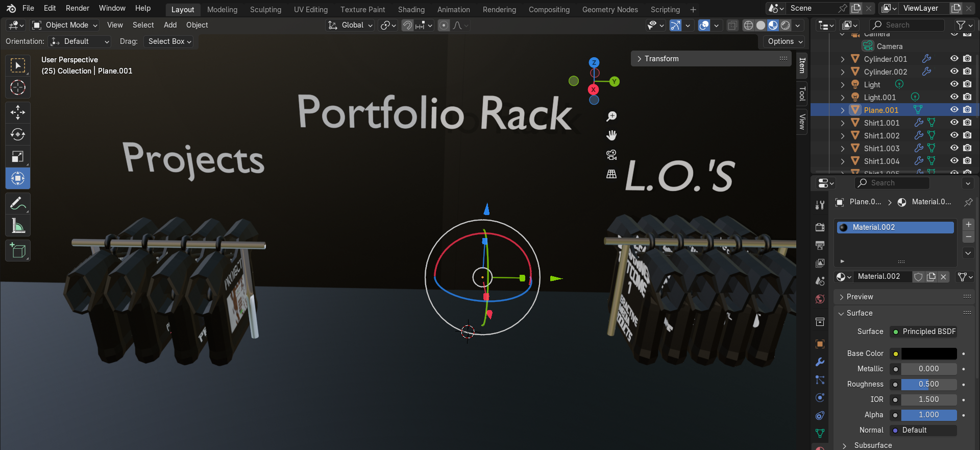This screenshot has width=980, height=450.
Task: Expand the Transform panel
Action: [x=661, y=59]
